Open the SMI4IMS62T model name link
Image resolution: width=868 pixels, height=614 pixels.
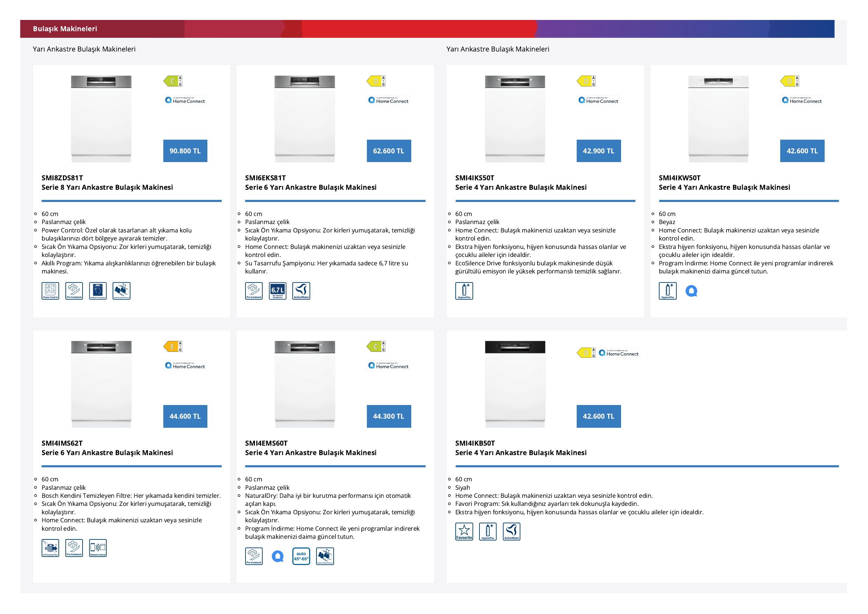62,444
